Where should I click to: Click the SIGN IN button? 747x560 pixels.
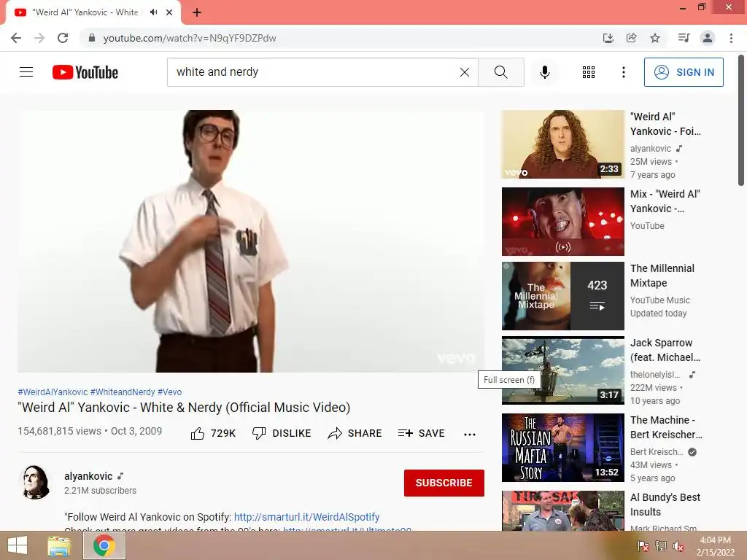(x=684, y=72)
